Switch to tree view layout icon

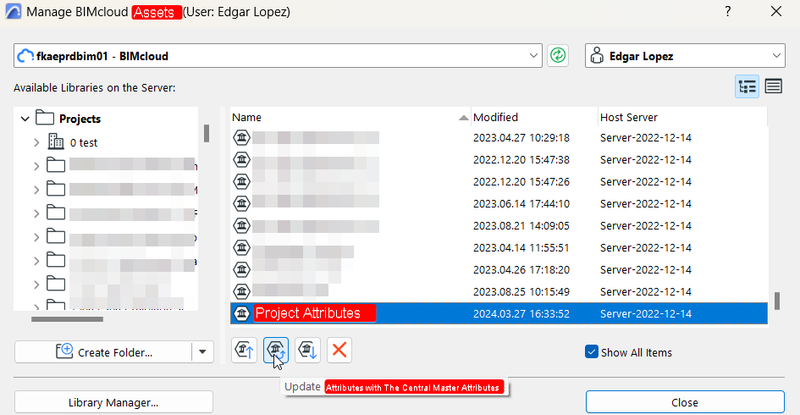[x=747, y=87]
